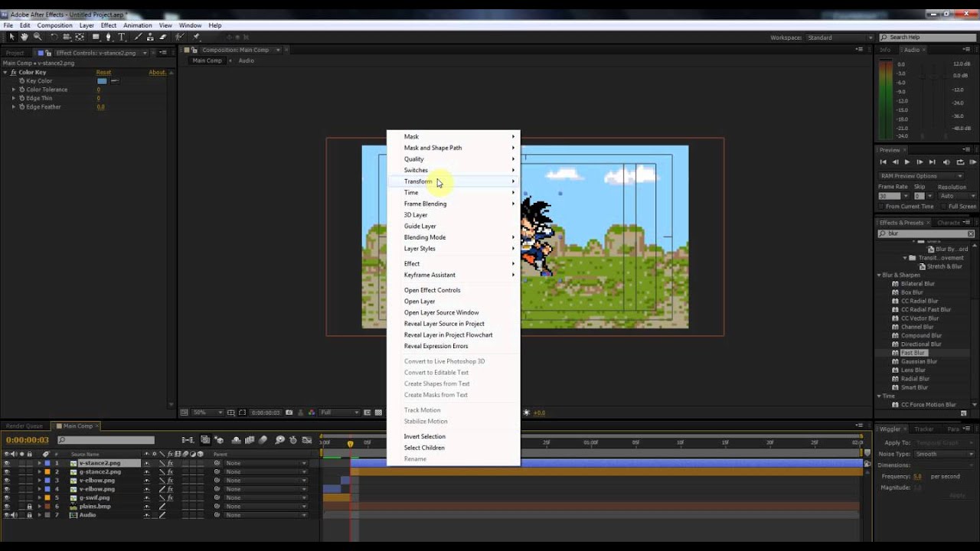
Task: Play the preview
Action: [x=907, y=162]
